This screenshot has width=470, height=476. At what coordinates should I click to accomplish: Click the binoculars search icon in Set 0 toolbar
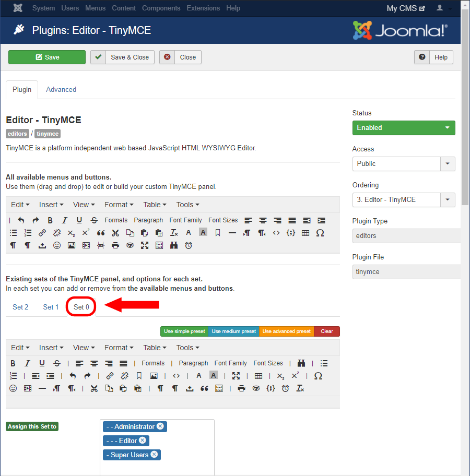(x=301, y=363)
